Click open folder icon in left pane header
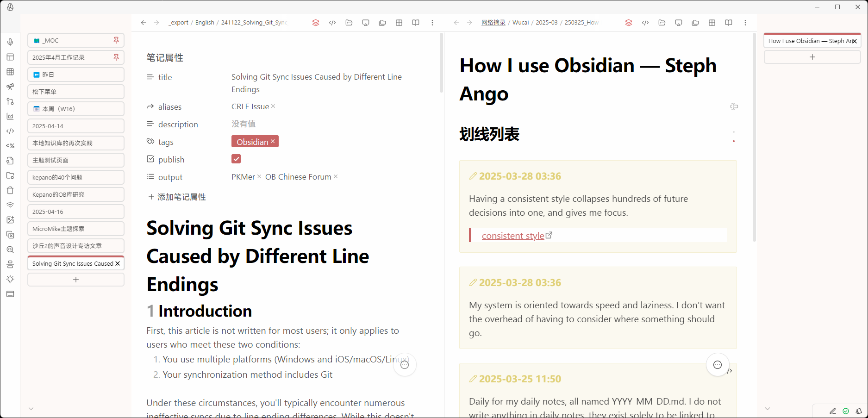Image resolution: width=868 pixels, height=418 pixels. click(349, 23)
